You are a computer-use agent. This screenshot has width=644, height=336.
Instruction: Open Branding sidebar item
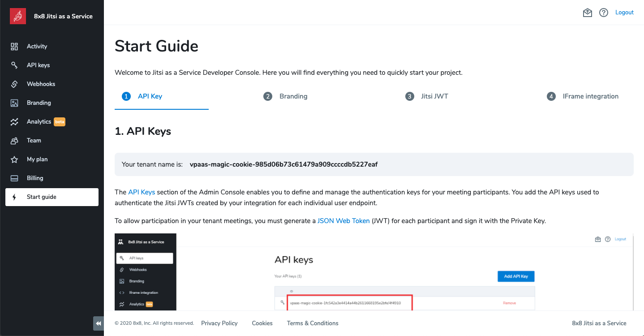(x=52, y=103)
